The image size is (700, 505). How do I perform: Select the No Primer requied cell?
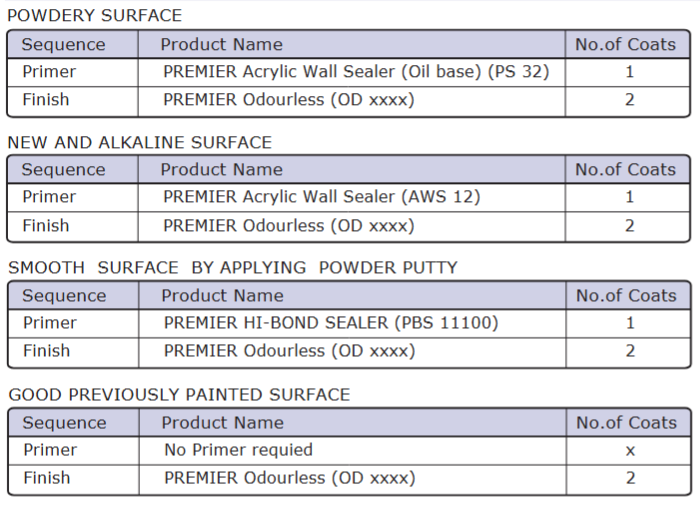(x=238, y=450)
